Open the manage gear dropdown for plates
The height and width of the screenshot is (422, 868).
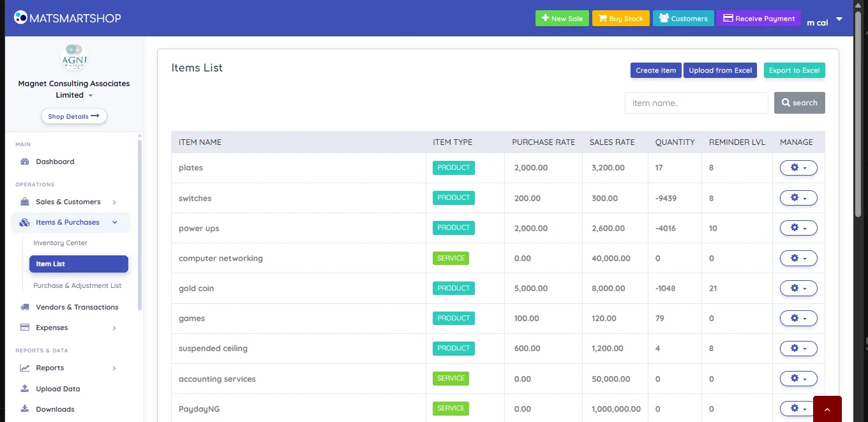[x=798, y=168]
